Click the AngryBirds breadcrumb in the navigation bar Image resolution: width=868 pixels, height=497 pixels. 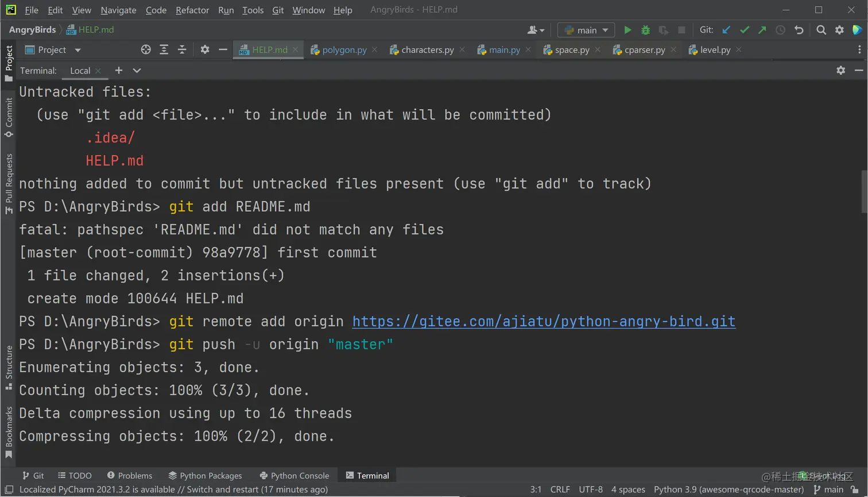(x=32, y=30)
